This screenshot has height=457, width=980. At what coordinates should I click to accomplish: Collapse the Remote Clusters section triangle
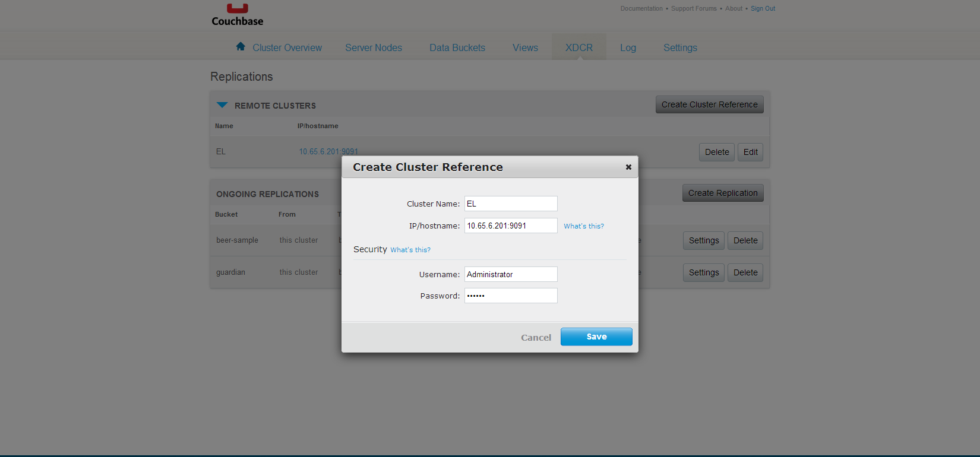tap(222, 105)
